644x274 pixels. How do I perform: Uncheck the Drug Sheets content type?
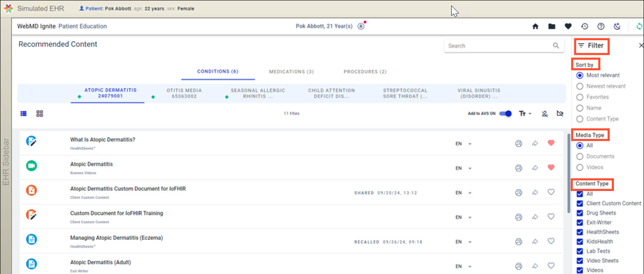click(x=580, y=213)
